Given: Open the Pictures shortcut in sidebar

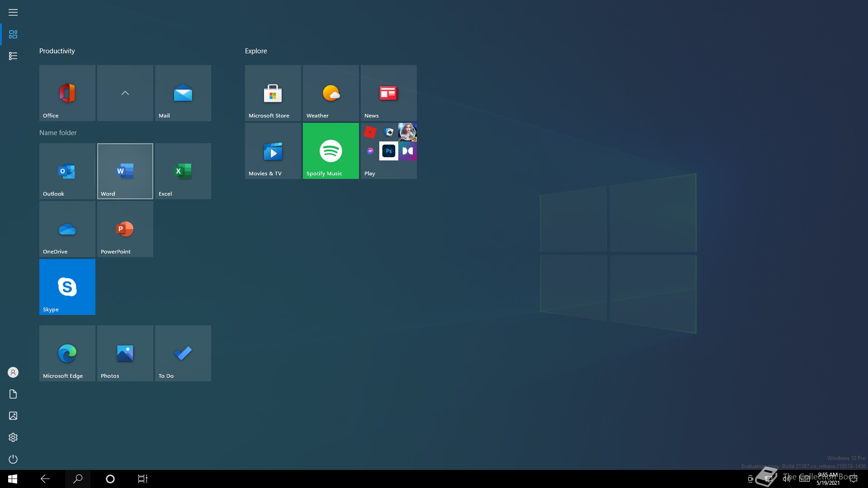Looking at the screenshot, I should click(13, 416).
